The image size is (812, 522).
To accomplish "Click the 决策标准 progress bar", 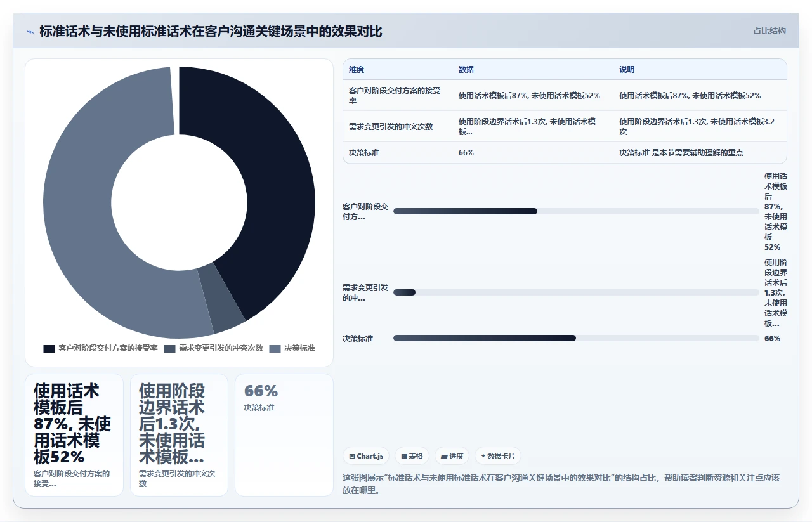I will pyautogui.click(x=576, y=338).
